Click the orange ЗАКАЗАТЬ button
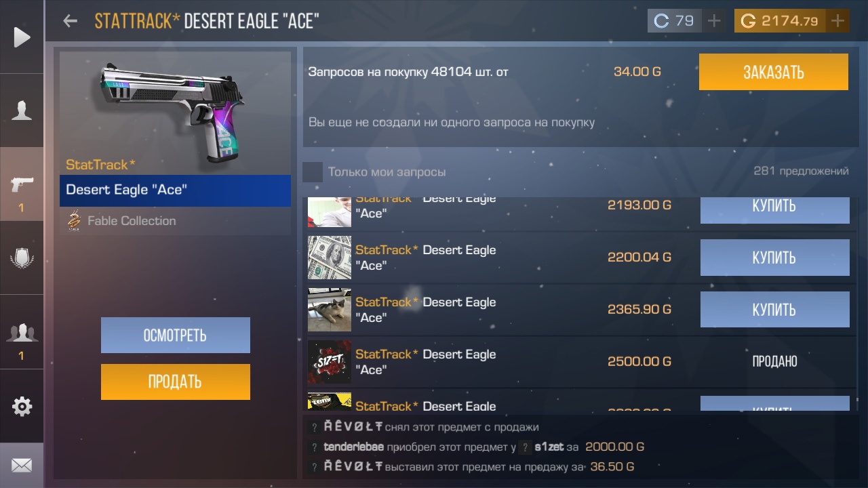Viewport: 868px width, 488px height. (774, 72)
